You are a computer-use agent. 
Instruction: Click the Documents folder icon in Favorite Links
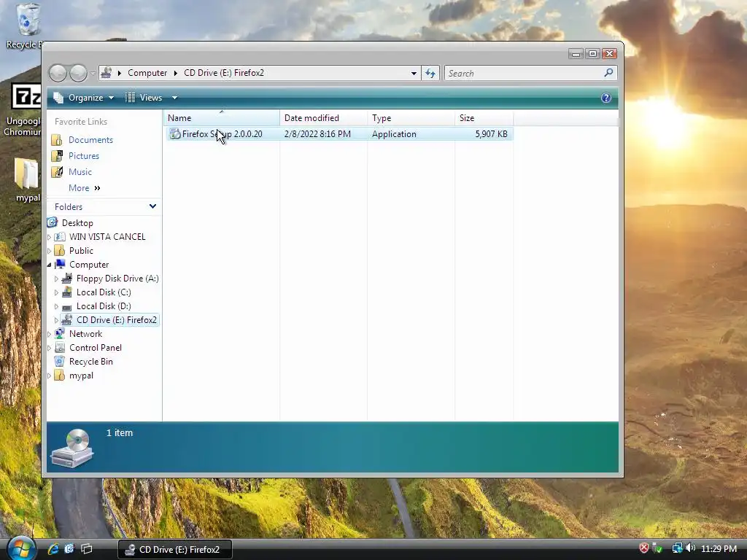click(x=57, y=140)
